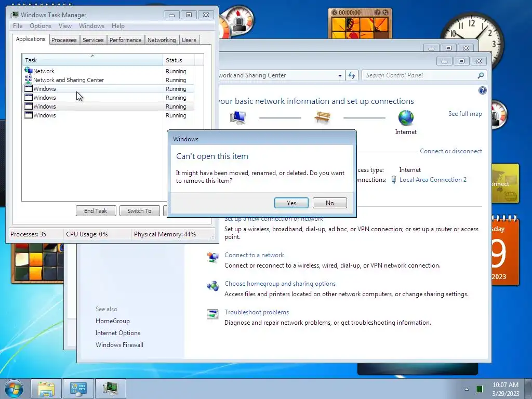
Task: Open the blue Help question mark icon
Action: tap(482, 90)
